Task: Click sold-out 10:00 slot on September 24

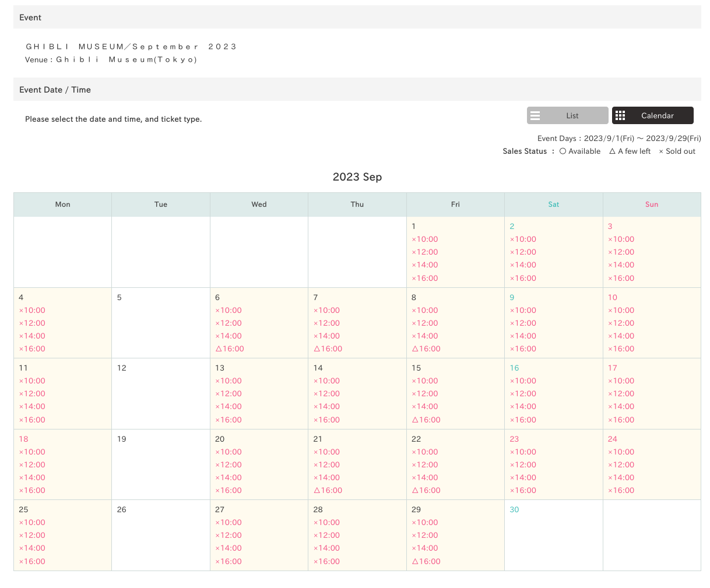Action: (621, 452)
